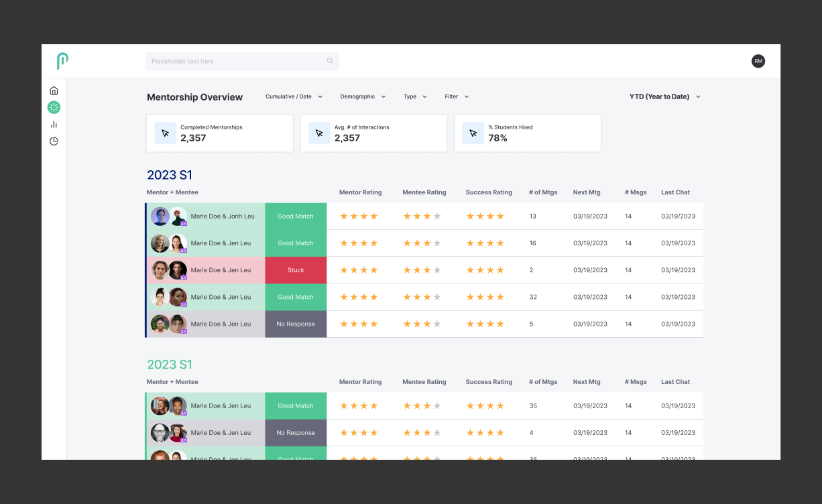This screenshot has width=822, height=504.
Task: Click the Marie Doe & Jonh Leu row
Action: [x=222, y=216]
